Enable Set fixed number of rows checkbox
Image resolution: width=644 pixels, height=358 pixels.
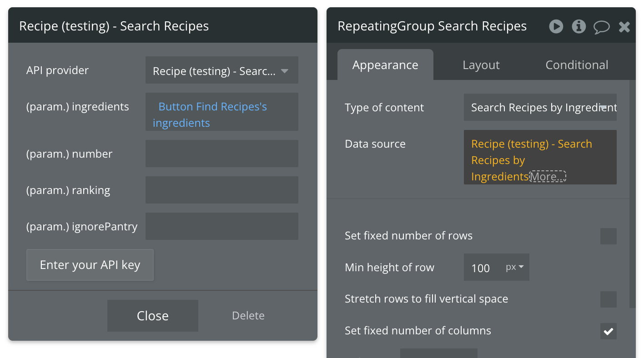(608, 236)
